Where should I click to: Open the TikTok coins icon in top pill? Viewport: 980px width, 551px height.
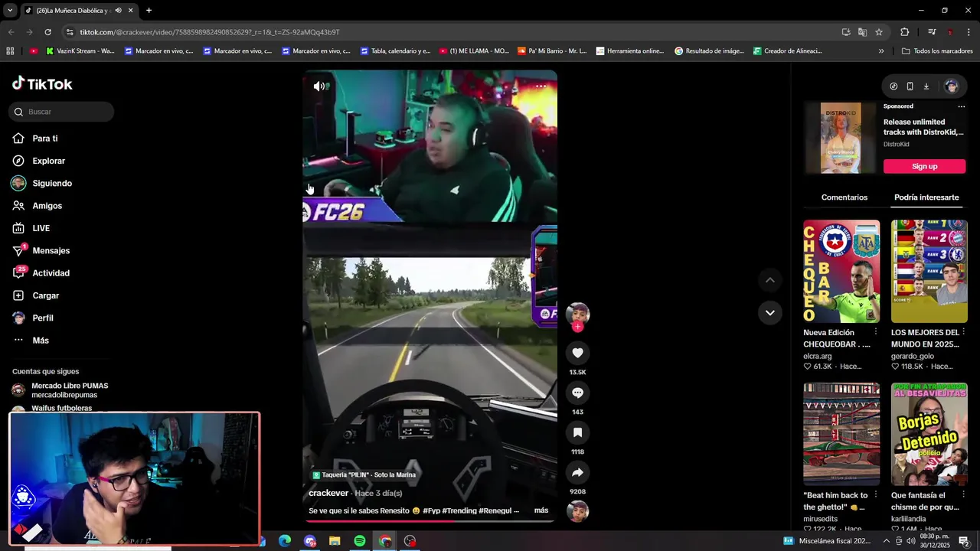tap(893, 86)
